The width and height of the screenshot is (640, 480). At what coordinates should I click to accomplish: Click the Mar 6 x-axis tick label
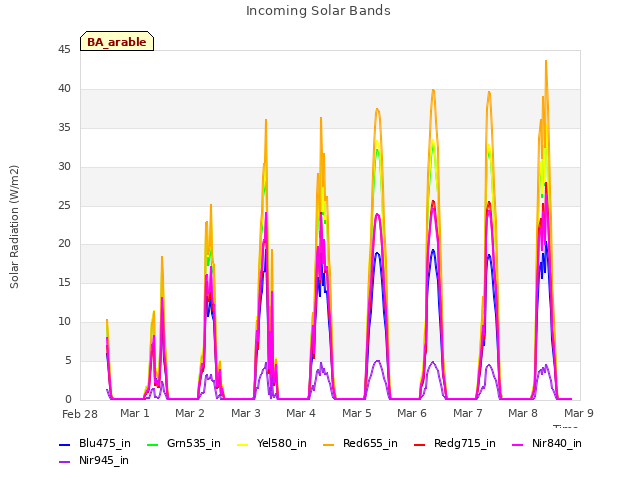(412, 413)
